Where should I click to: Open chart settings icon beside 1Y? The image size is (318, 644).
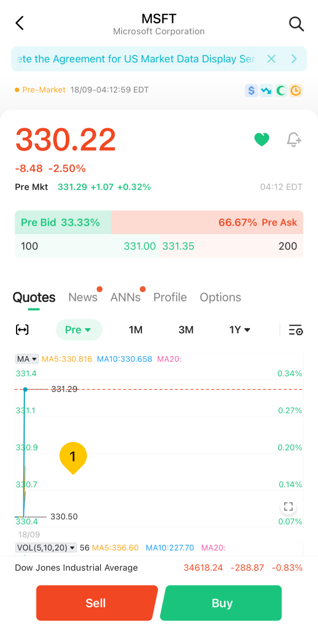[x=296, y=330]
